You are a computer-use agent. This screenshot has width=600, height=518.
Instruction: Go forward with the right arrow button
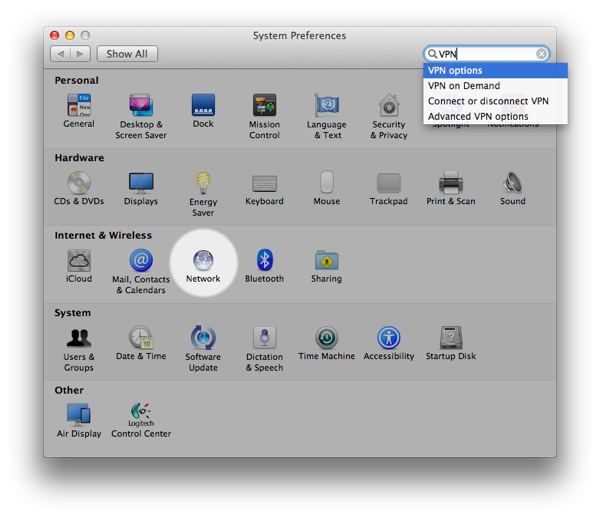[80, 54]
